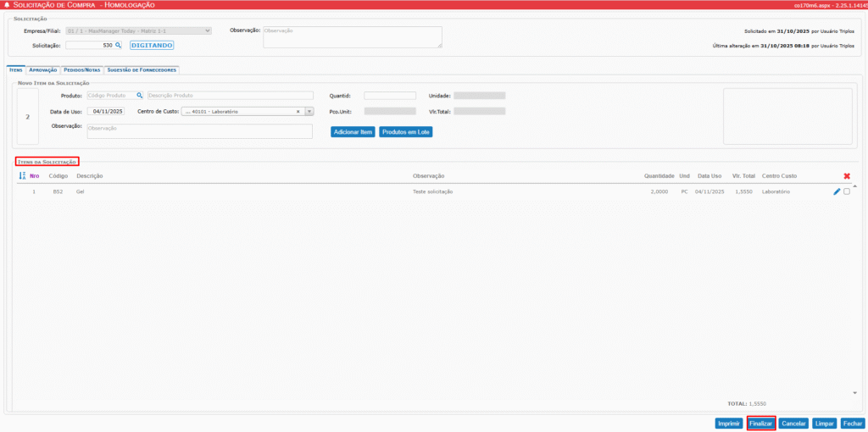
Task: Sort the item list by Nro
Action: click(23, 176)
